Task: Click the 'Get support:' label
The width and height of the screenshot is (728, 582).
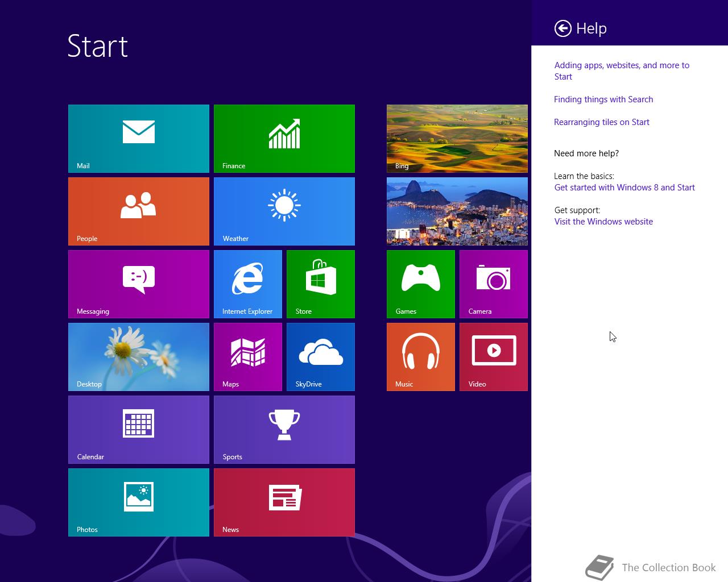Action: pyautogui.click(x=577, y=210)
